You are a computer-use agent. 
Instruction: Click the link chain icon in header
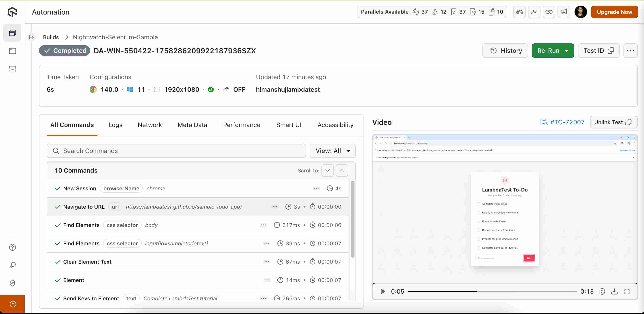tap(549, 12)
